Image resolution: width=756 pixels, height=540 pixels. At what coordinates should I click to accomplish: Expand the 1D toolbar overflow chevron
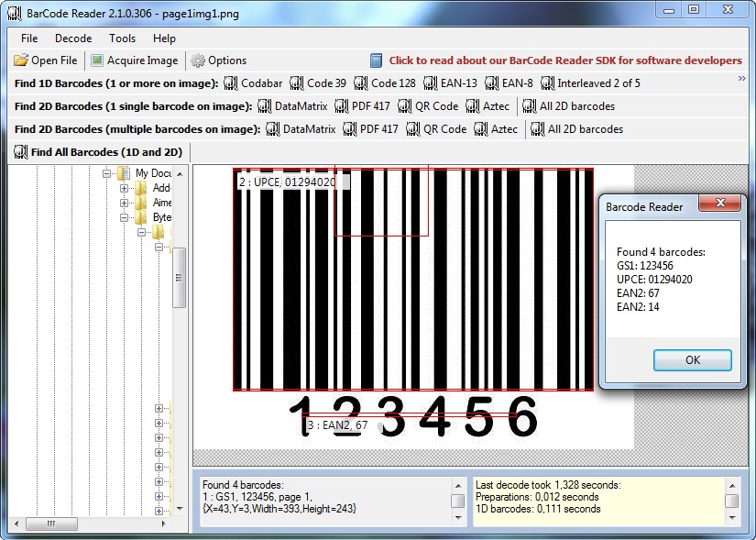click(742, 78)
